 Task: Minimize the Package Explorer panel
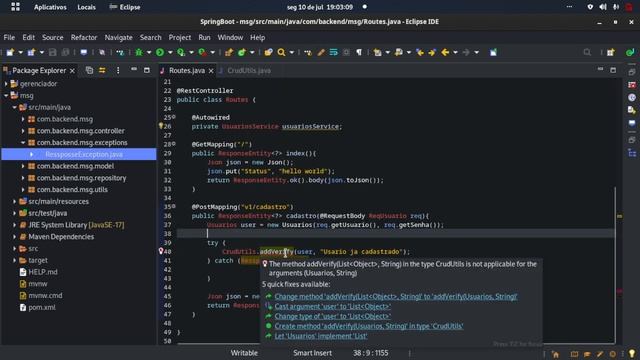(134, 70)
